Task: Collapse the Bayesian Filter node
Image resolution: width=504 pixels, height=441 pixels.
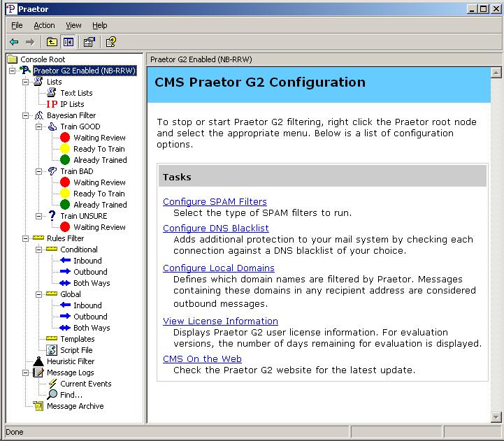Action: (x=25, y=115)
